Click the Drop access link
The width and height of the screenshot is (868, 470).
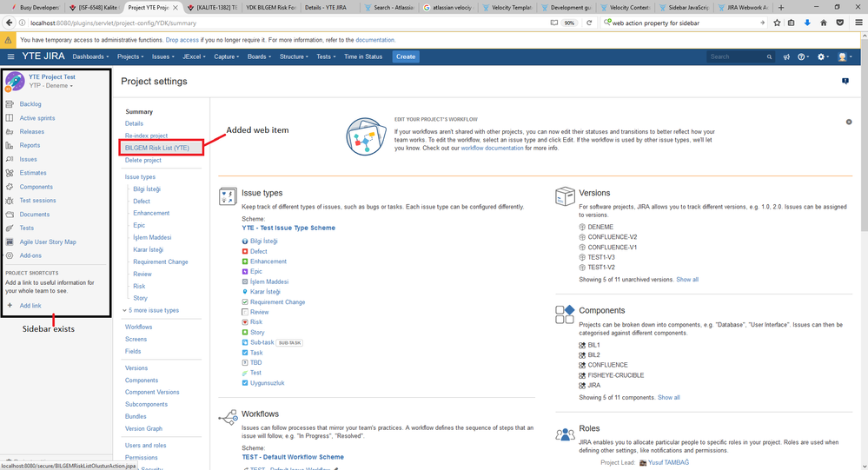[182, 40]
